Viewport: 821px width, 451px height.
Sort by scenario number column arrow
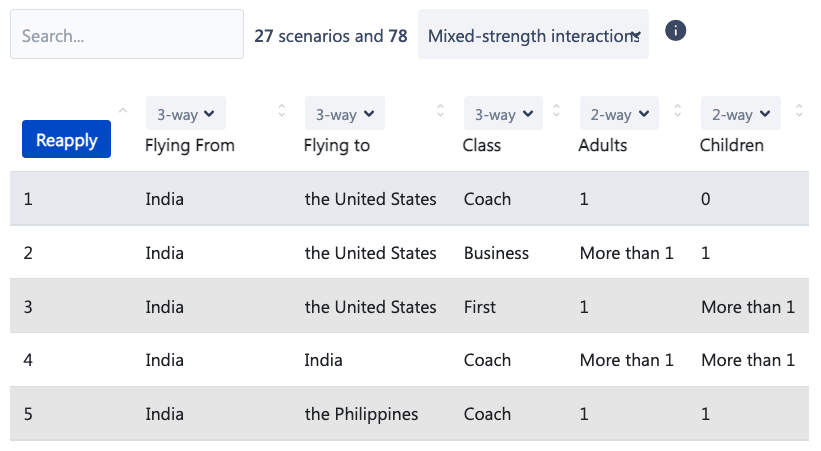(x=122, y=110)
